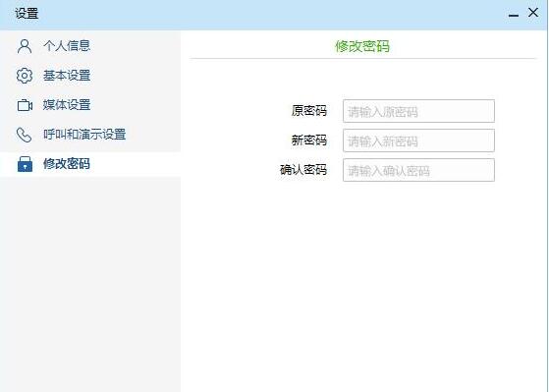Image resolution: width=549 pixels, height=392 pixels.
Task: Click the phone icon beside 呼叫和演示设置
Action: (25, 135)
